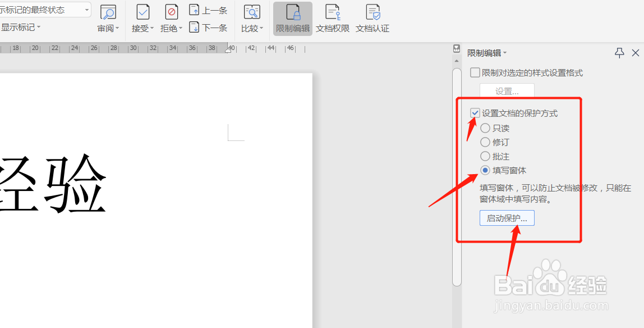
Task: Click the scrollbar up arrow
Action: [457, 61]
